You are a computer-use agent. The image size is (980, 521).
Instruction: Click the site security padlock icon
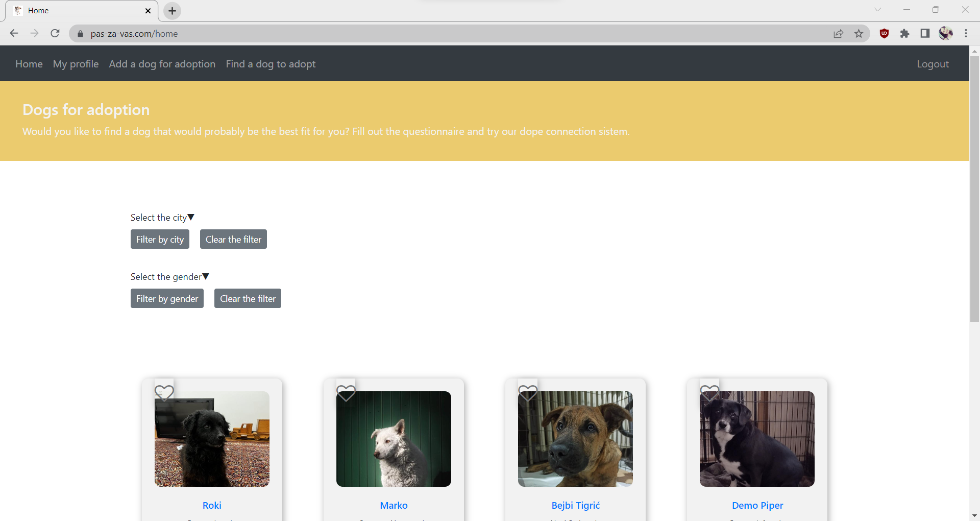tap(80, 34)
